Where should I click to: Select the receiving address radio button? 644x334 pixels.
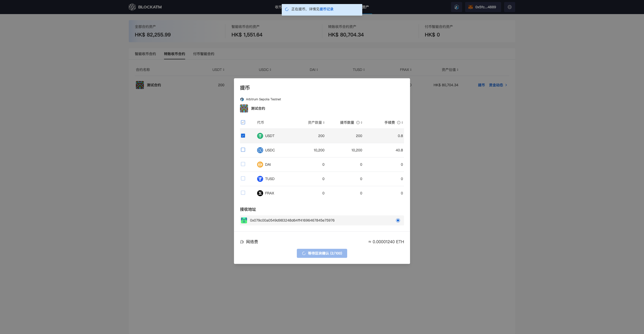coord(398,220)
